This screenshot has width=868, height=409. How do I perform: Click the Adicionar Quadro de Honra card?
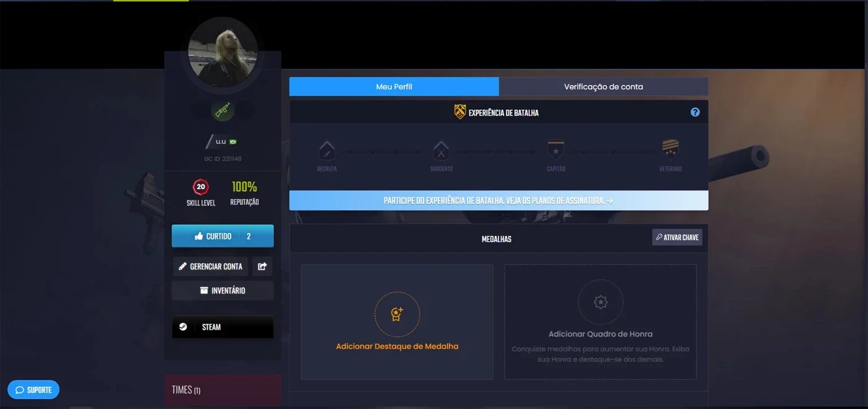tap(600, 322)
